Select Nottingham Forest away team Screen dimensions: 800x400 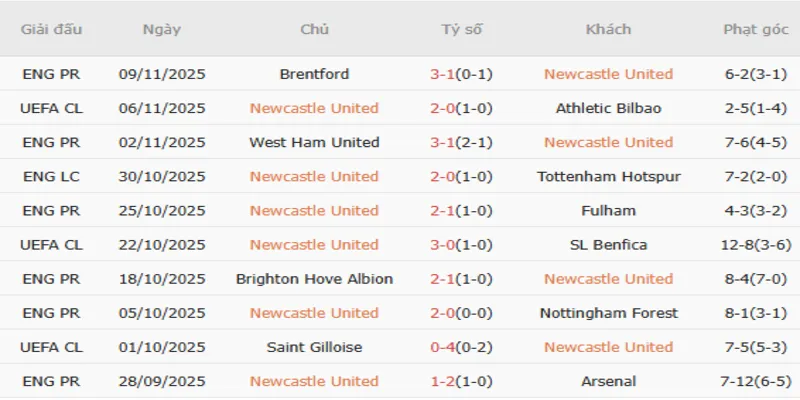tap(608, 313)
